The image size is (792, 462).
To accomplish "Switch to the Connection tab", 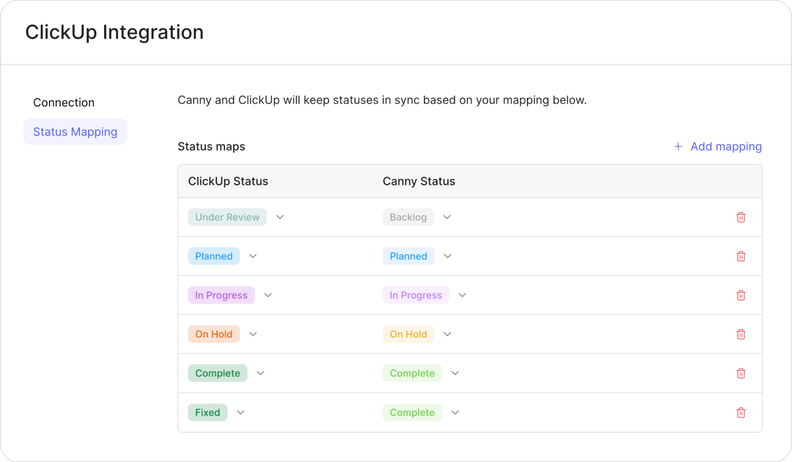I will pos(64,102).
